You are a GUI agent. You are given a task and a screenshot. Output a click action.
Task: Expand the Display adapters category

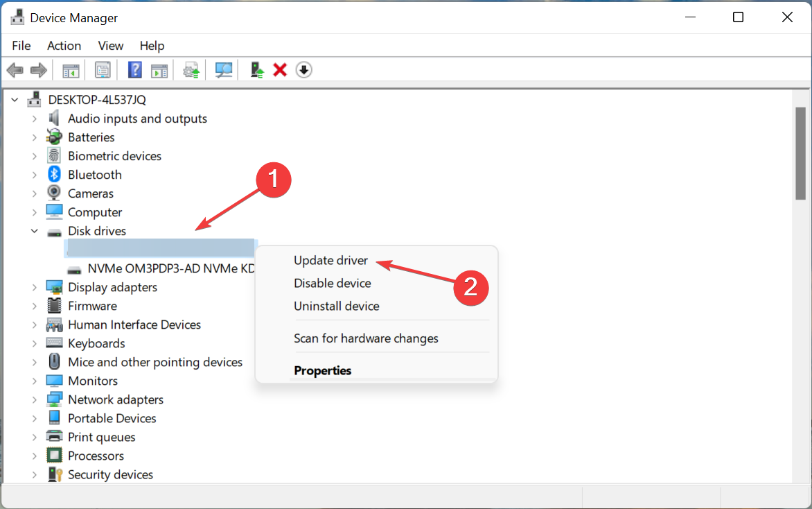coord(34,286)
